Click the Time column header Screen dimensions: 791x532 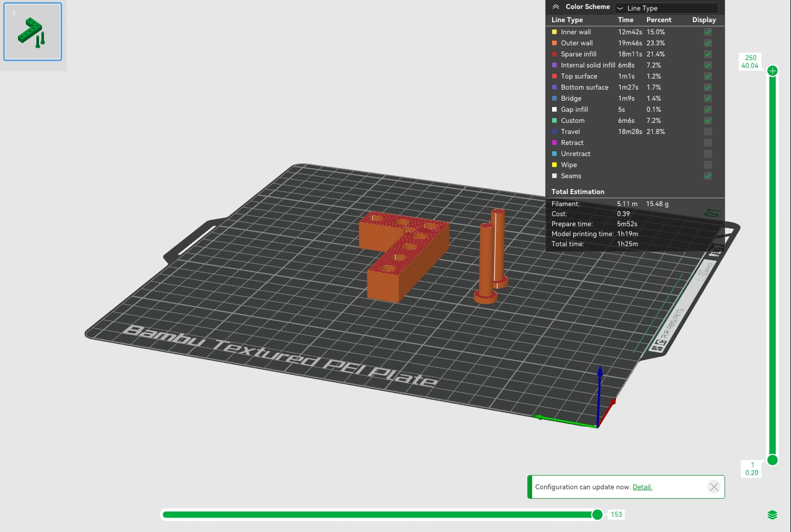click(x=625, y=20)
